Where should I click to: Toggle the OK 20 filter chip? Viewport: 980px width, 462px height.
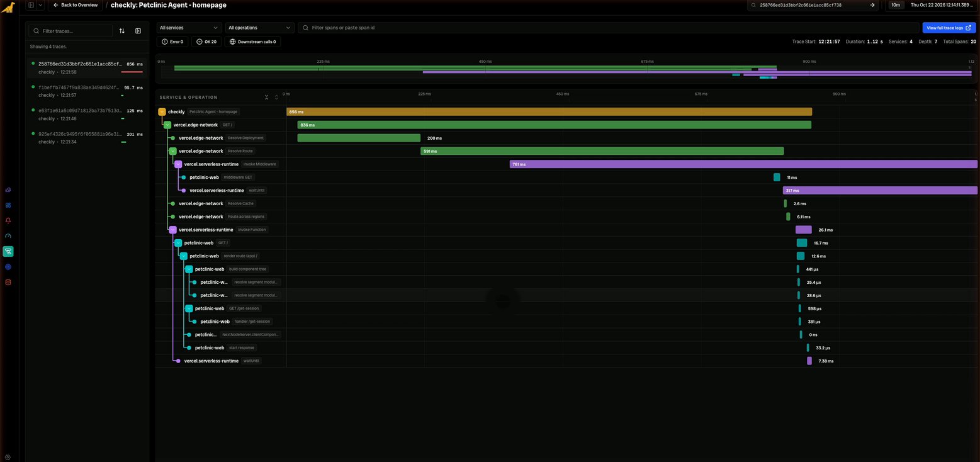[x=206, y=42]
